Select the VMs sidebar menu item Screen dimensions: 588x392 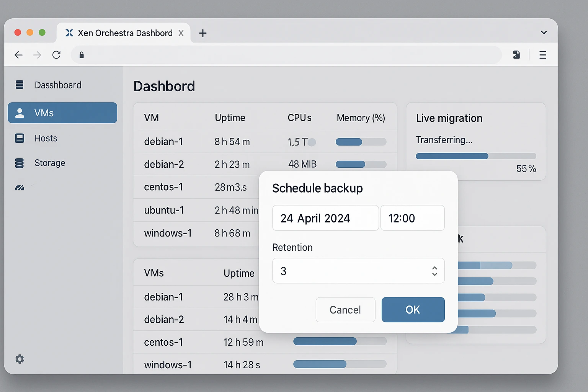point(62,113)
